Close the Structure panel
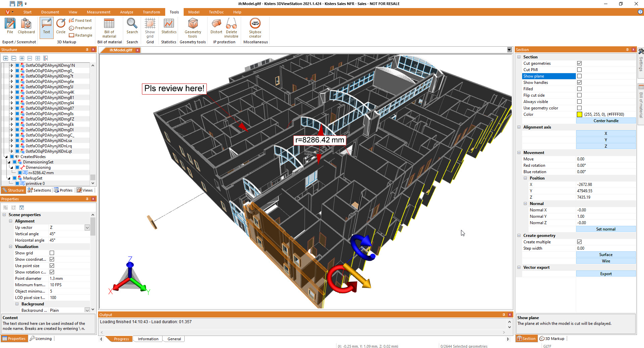 point(93,49)
